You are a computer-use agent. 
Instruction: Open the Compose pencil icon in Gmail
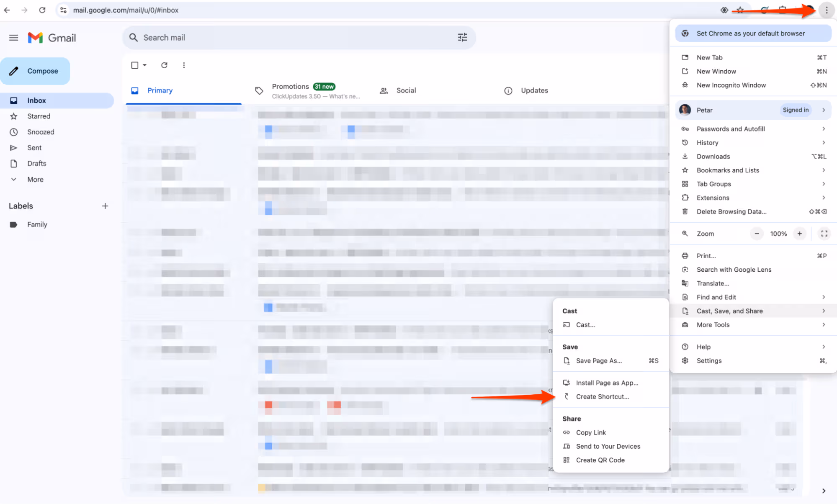14,71
